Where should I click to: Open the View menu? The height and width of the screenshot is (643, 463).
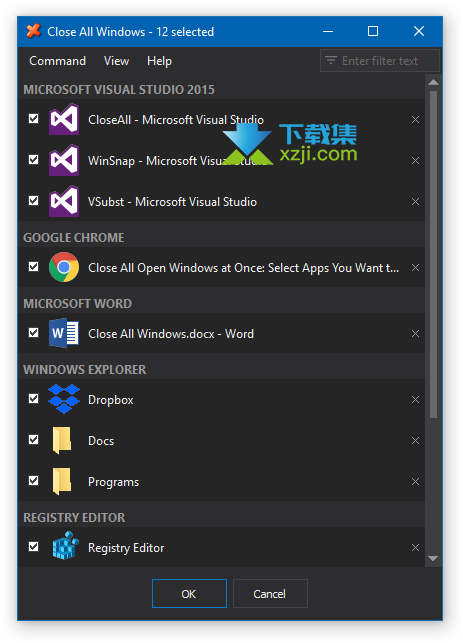(x=116, y=61)
